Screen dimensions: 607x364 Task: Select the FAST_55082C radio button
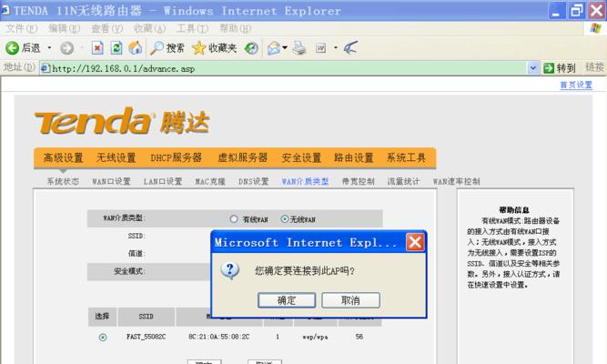pyautogui.click(x=103, y=338)
